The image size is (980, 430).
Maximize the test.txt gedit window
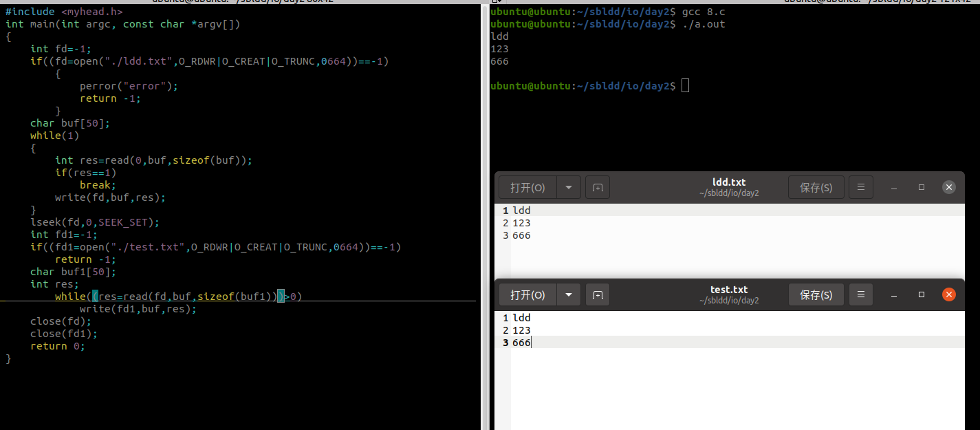coord(922,295)
